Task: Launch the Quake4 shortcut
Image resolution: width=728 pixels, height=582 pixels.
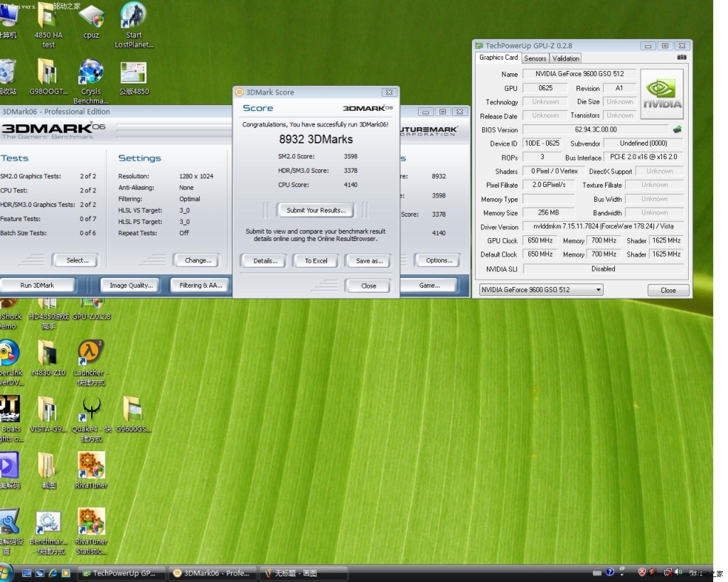Action: pos(92,419)
